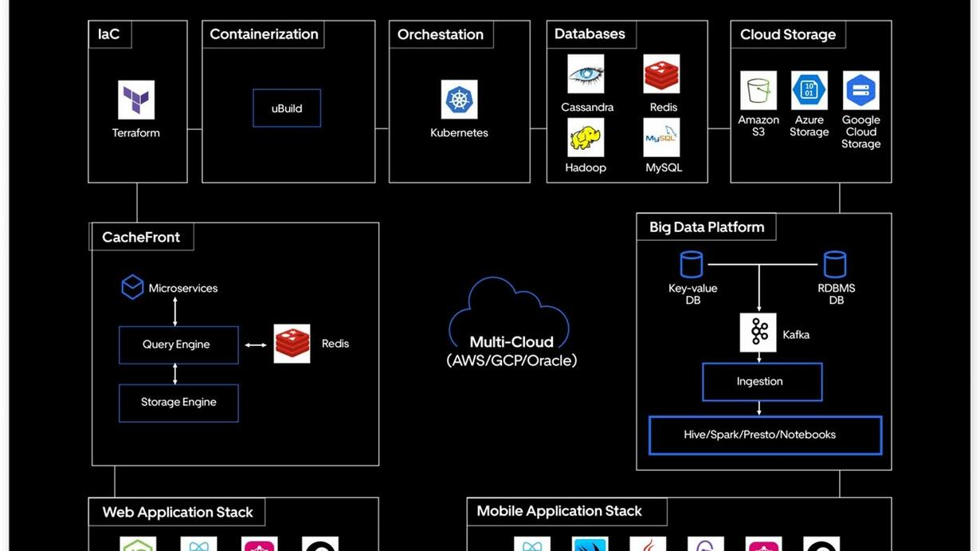Click the IaC section title
This screenshot has height=551, width=980.
tap(109, 34)
